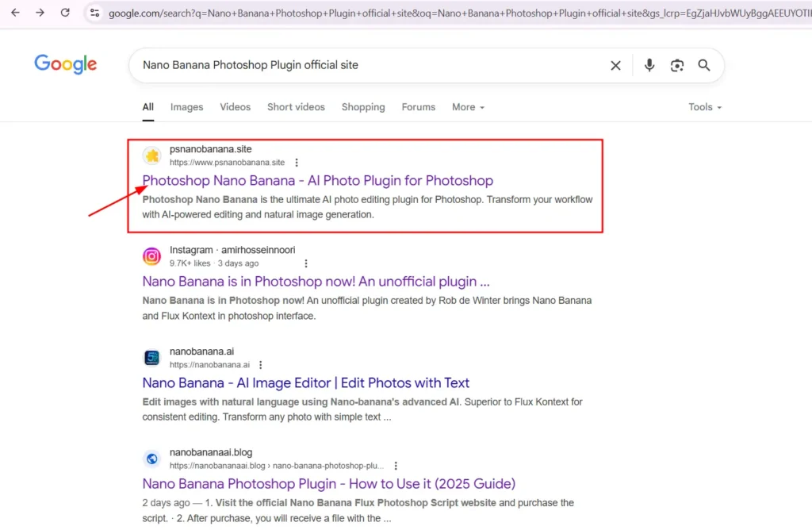The width and height of the screenshot is (812, 530).
Task: Open Google Lens image search icon
Action: tap(676, 65)
